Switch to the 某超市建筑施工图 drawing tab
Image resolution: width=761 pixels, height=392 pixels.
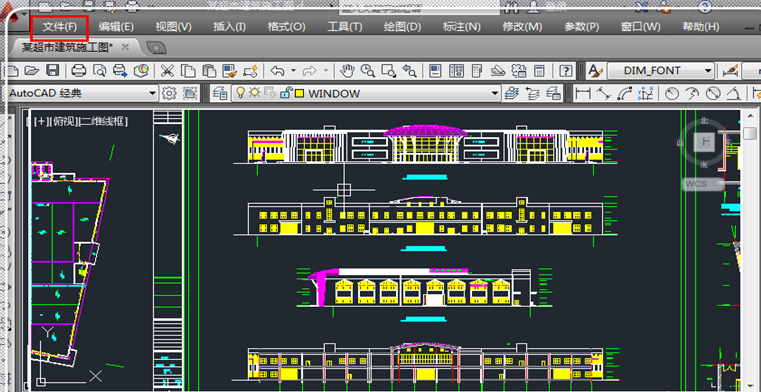pyautogui.click(x=68, y=47)
